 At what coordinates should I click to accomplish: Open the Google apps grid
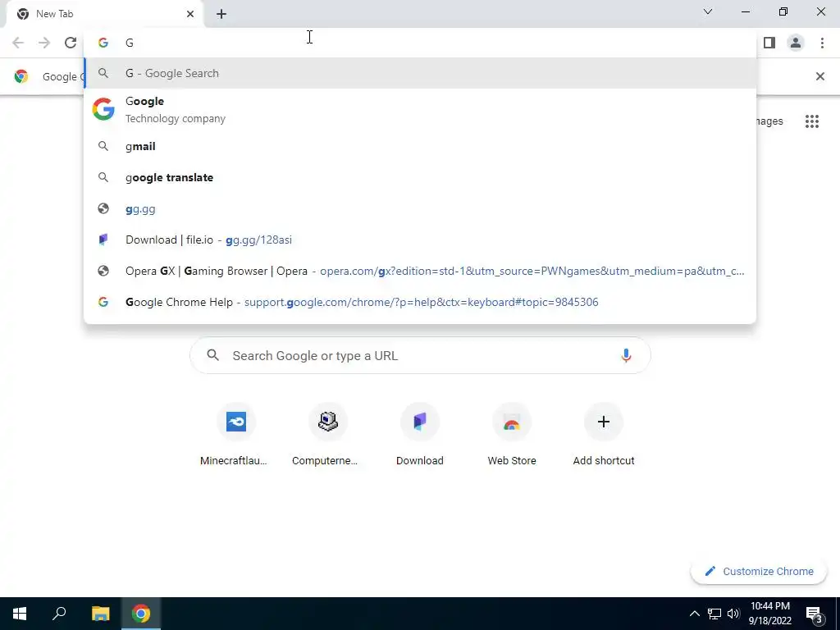click(x=812, y=121)
